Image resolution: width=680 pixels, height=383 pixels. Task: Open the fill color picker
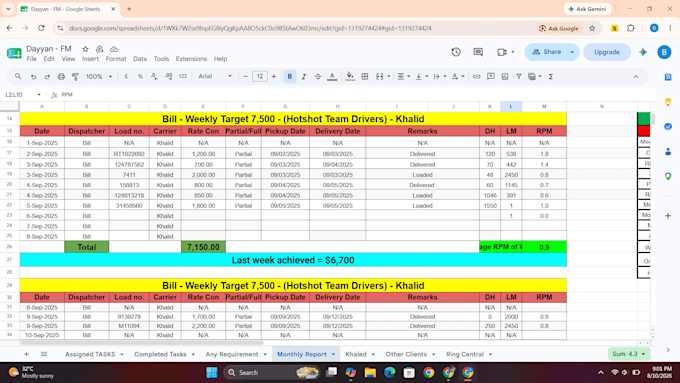pyautogui.click(x=350, y=76)
